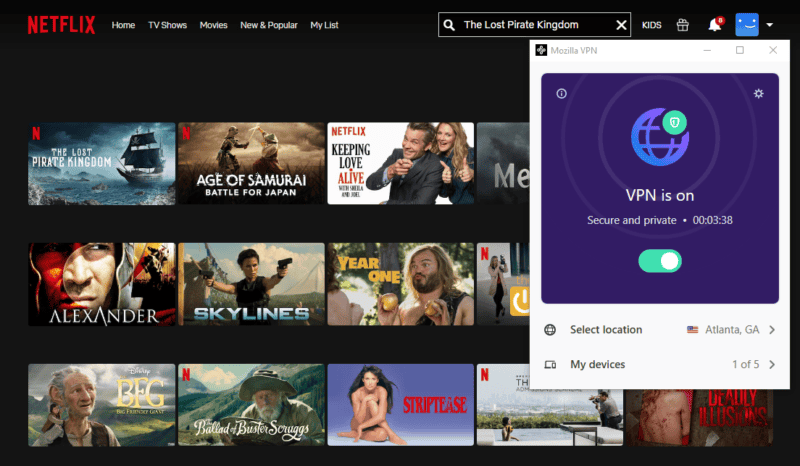
Task: Click the US flag icon next to Atlanta
Action: pyautogui.click(x=692, y=330)
